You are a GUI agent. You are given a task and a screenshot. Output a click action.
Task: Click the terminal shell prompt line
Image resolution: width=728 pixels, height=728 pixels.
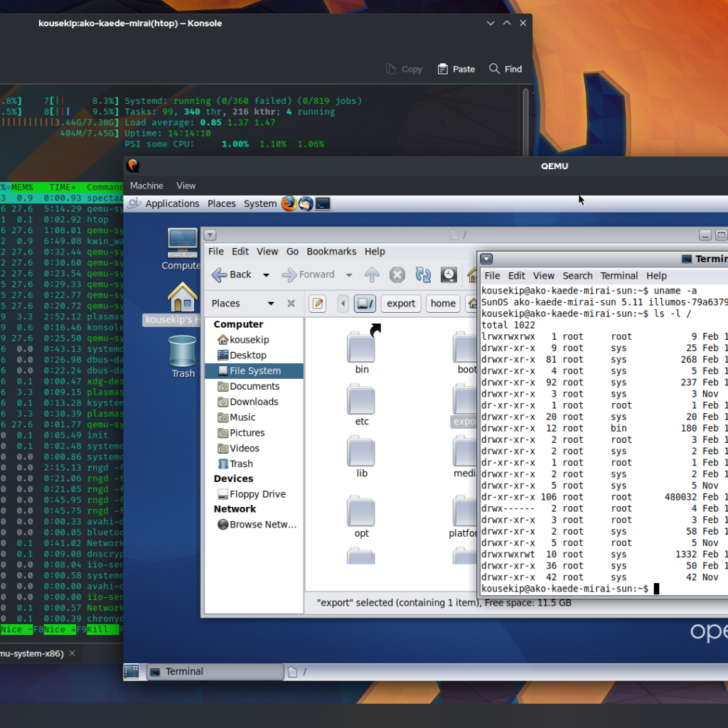(570, 589)
